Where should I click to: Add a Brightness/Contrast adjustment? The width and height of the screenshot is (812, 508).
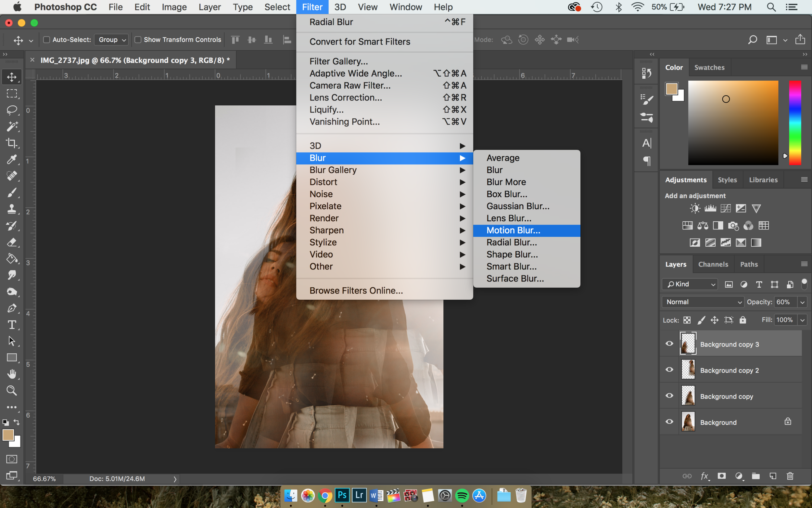[695, 209]
